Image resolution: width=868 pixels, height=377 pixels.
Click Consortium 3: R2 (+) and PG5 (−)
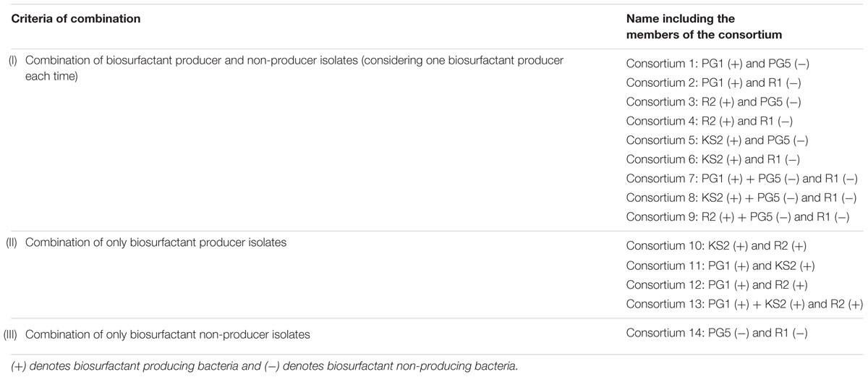[713, 102]
